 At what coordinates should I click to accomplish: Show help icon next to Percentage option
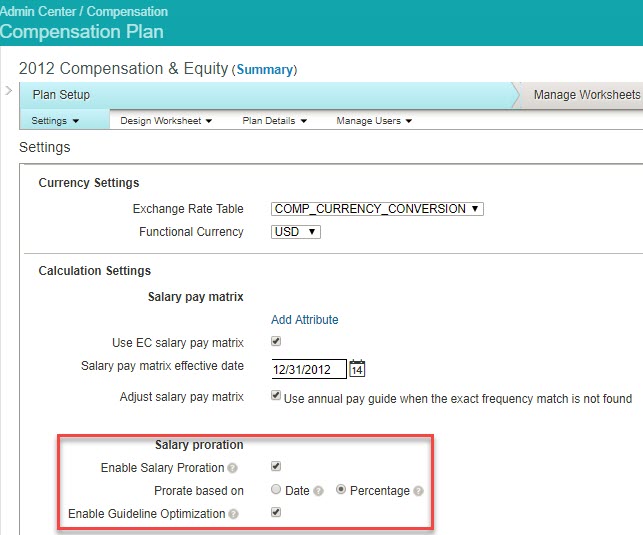[418, 491]
